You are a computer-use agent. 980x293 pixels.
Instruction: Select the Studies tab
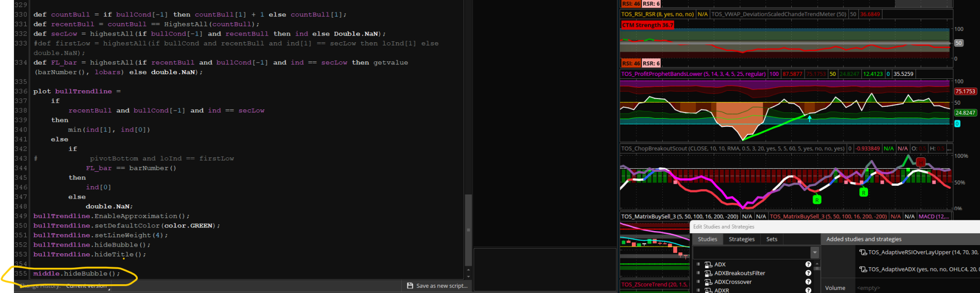707,239
